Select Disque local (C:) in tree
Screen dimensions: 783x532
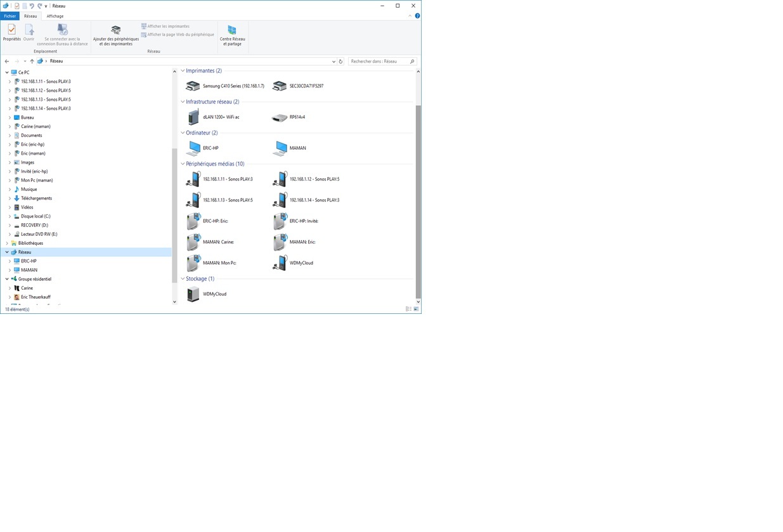36,217
